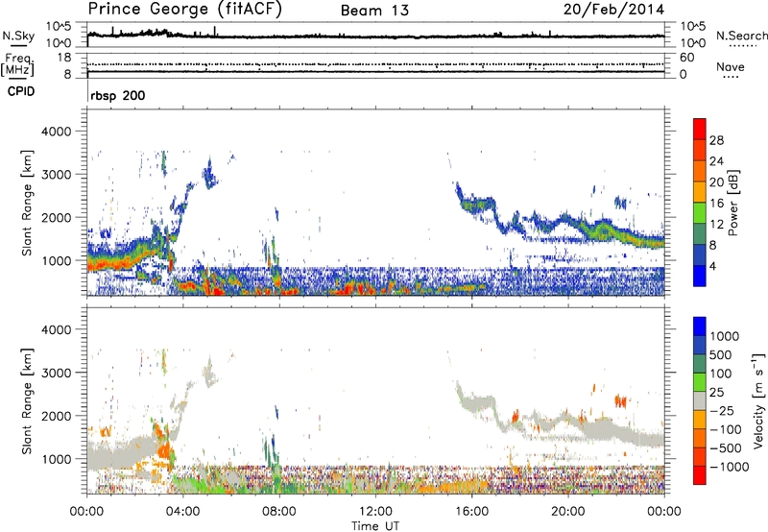Click the 'Time UT' axis label
Viewport: 768px width, 532px height.
pyautogui.click(x=375, y=526)
